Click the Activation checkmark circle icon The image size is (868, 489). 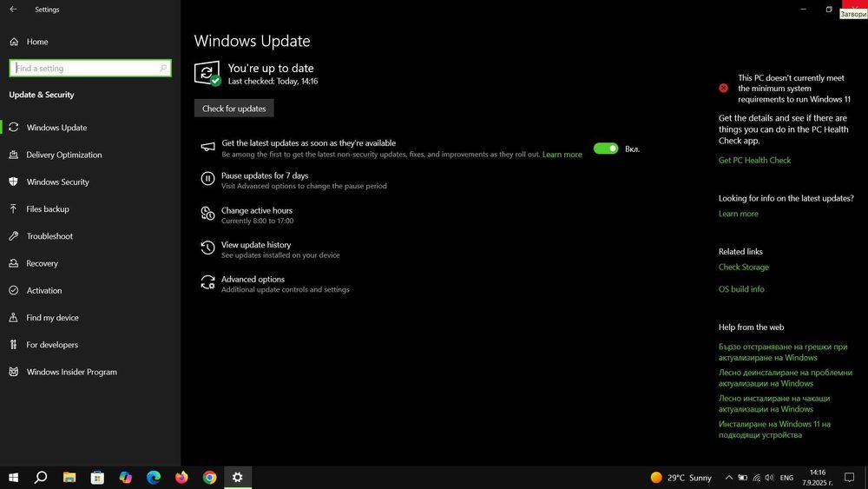(x=14, y=290)
